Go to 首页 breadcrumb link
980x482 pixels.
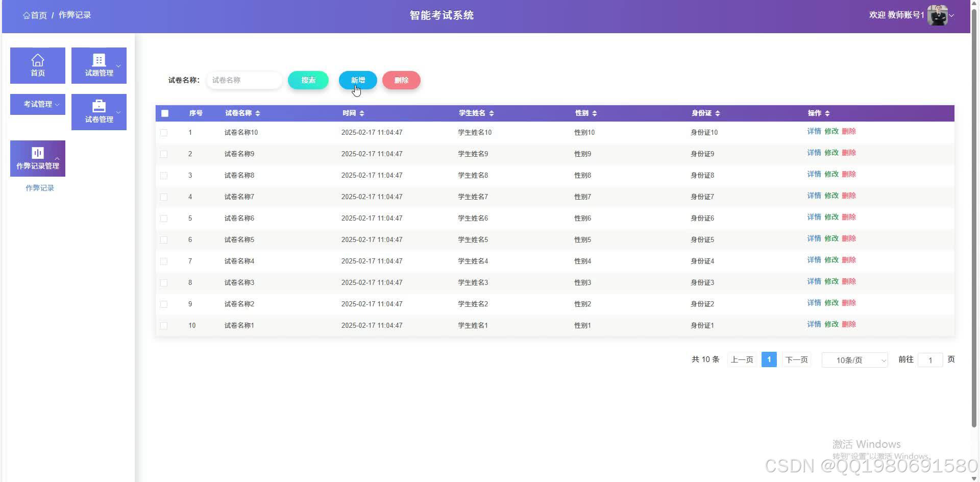[x=35, y=15]
